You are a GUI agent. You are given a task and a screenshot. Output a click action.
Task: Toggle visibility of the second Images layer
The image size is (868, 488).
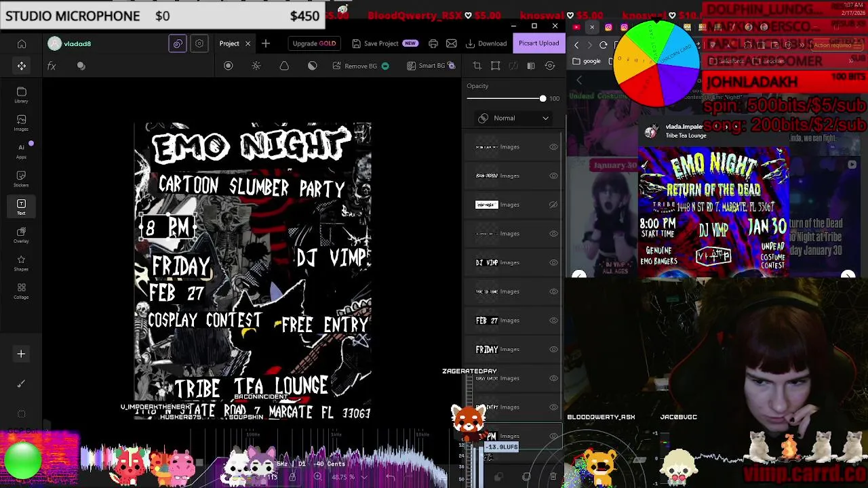coord(553,176)
